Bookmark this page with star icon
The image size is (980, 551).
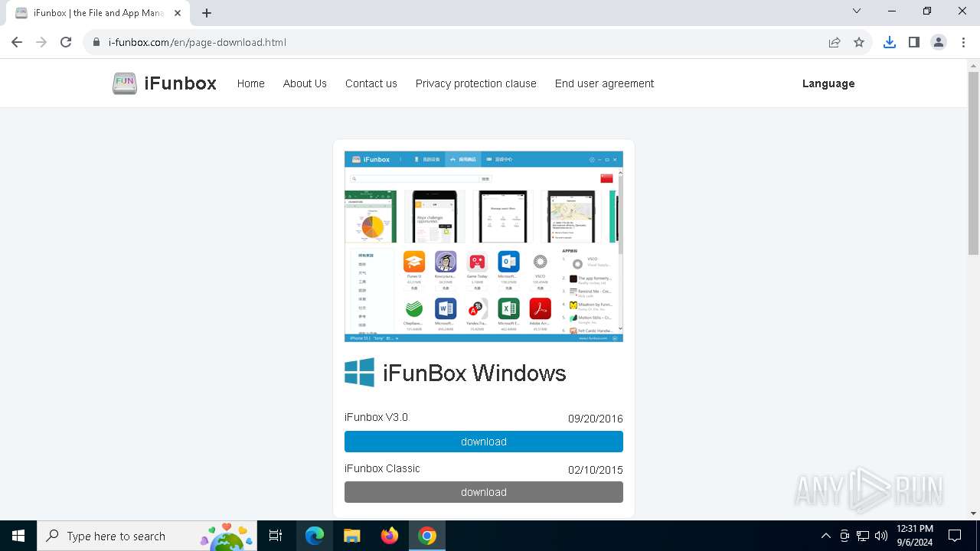tap(859, 42)
